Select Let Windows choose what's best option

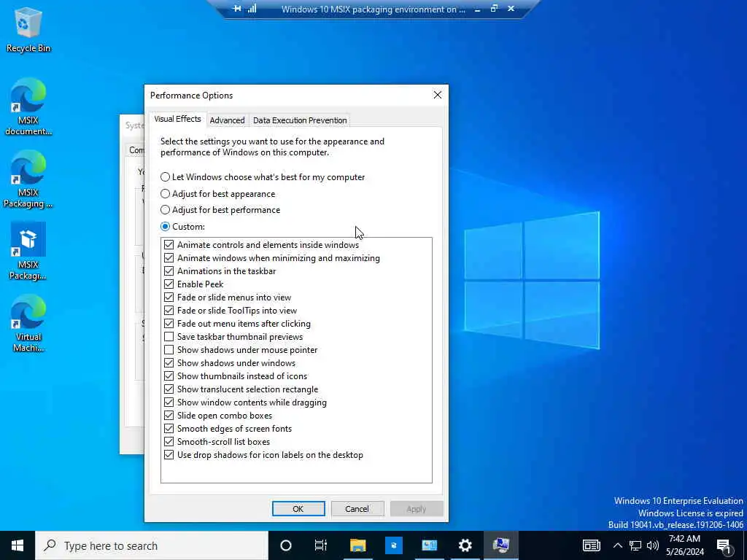coord(263,177)
